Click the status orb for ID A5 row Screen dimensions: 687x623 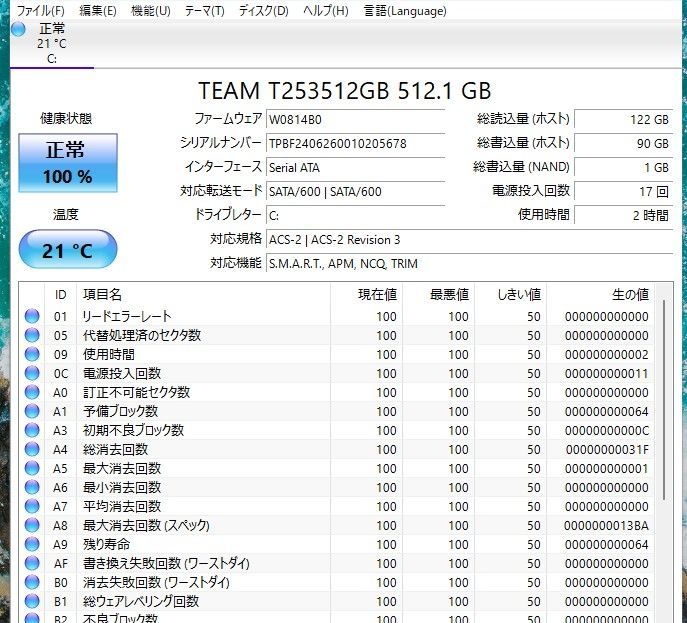coord(32,468)
